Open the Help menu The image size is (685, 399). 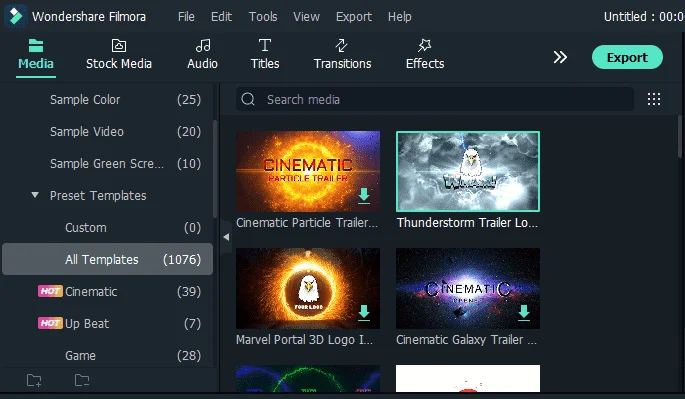coord(400,17)
